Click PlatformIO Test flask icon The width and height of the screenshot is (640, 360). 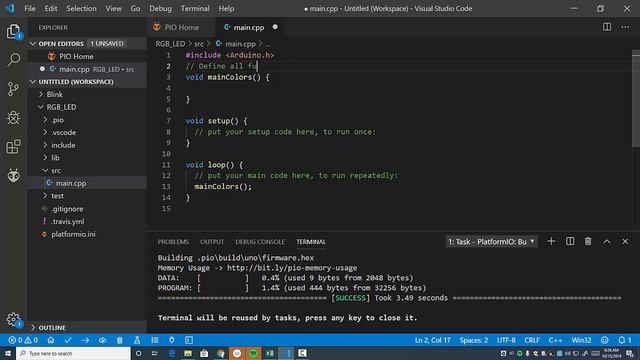137,340
